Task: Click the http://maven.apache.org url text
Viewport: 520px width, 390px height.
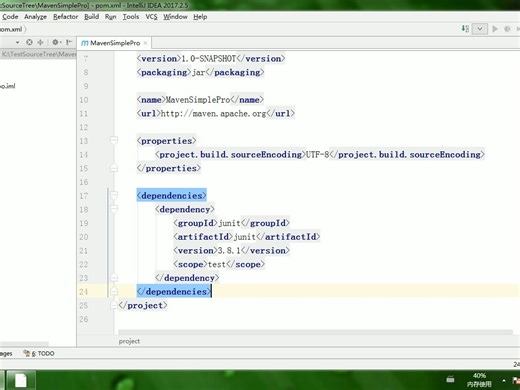Action: pos(213,114)
